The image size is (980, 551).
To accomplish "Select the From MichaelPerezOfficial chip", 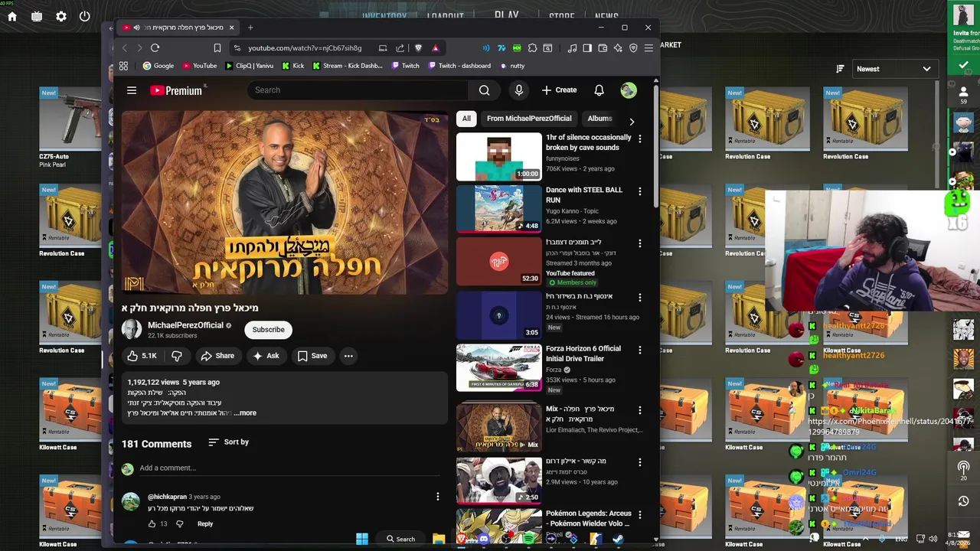I will point(529,119).
